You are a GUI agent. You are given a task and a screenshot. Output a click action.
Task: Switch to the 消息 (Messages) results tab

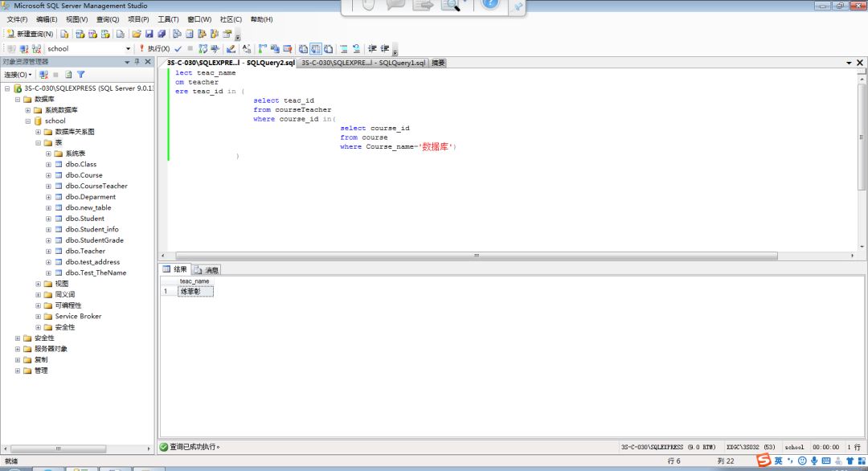(x=207, y=270)
